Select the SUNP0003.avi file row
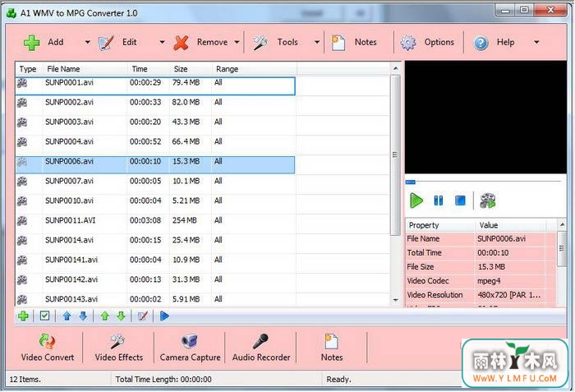The width and height of the screenshot is (575, 392). click(x=155, y=126)
